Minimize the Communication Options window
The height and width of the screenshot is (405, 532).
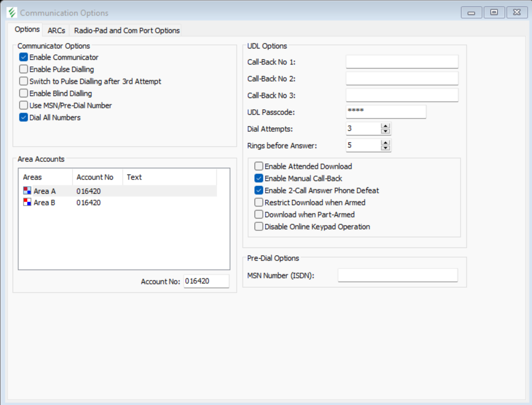(x=471, y=13)
